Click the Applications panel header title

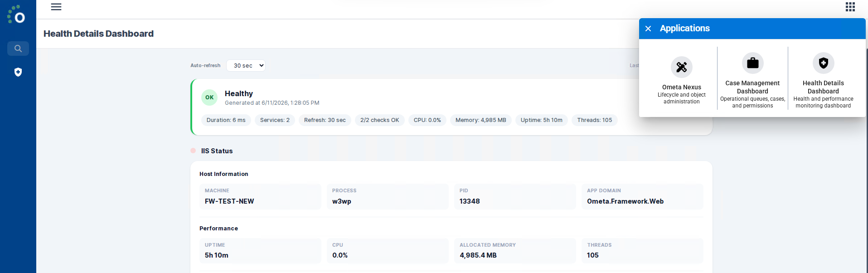click(685, 28)
